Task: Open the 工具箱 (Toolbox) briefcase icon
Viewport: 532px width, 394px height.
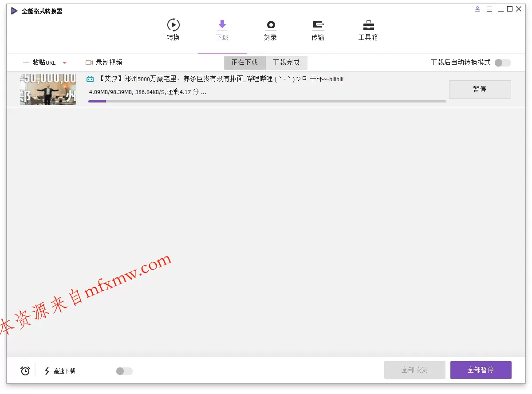Action: coord(368,25)
